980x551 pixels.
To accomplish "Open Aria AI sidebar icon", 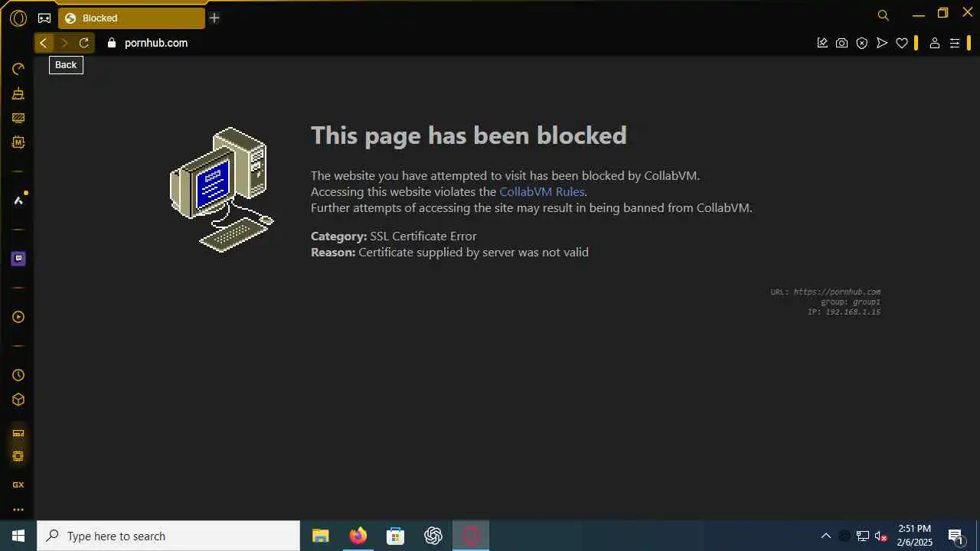I will (x=18, y=201).
